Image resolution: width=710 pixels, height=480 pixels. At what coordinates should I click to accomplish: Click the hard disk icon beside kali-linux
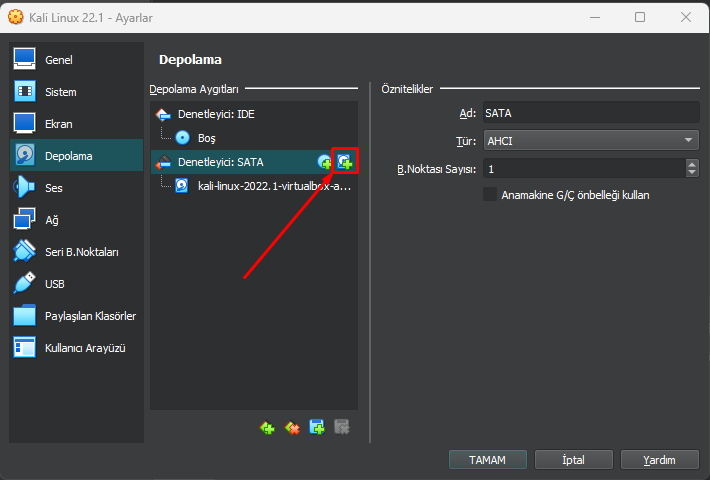[182, 186]
